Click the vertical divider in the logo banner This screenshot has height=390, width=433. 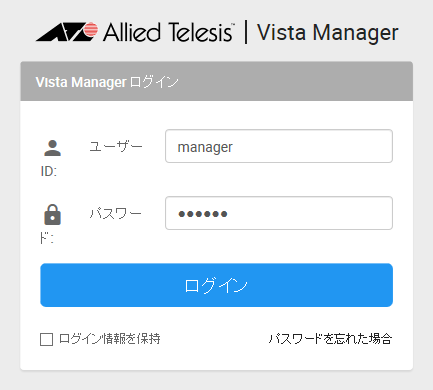246,32
